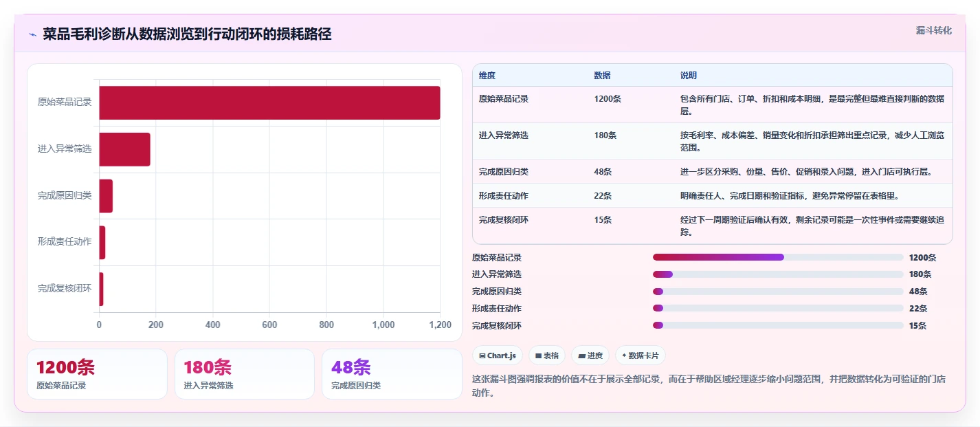Click the 完成原因归类 progress bar

tap(778, 292)
